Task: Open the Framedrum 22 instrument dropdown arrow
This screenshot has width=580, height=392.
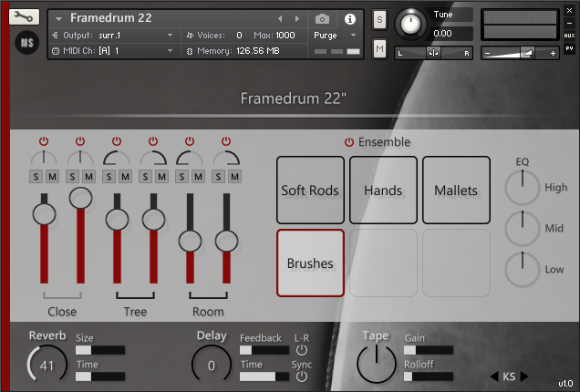Action: pyautogui.click(x=58, y=18)
